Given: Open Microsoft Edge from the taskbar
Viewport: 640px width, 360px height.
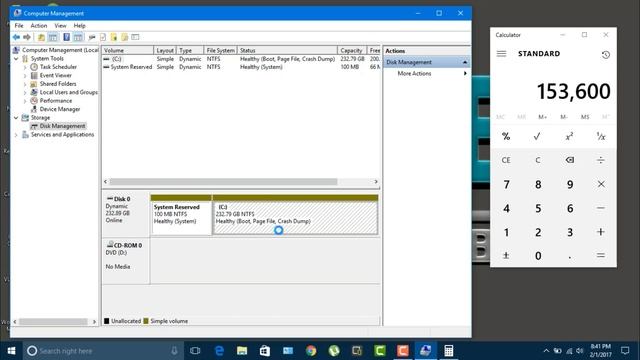Looking at the screenshot, I should pyautogui.click(x=219, y=351).
